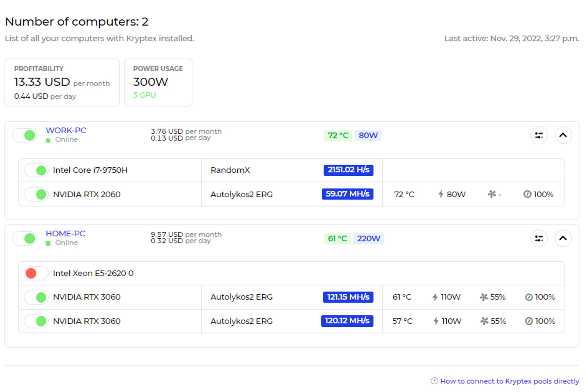The height and width of the screenshot is (392, 588).
Task: Toggle WORK-PC mining switch off
Action: pos(25,135)
